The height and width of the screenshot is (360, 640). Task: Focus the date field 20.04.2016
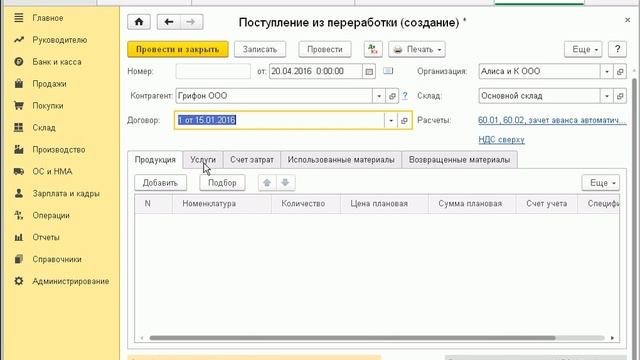pos(316,71)
